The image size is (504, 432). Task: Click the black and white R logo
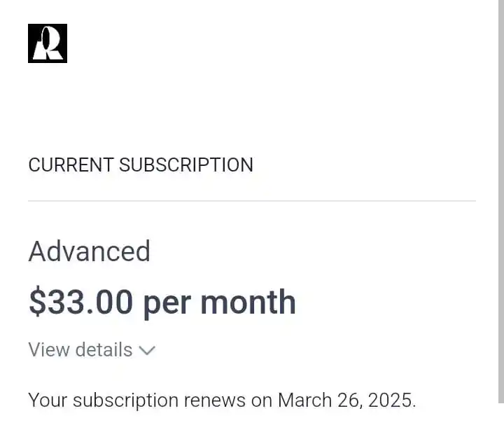48,43
